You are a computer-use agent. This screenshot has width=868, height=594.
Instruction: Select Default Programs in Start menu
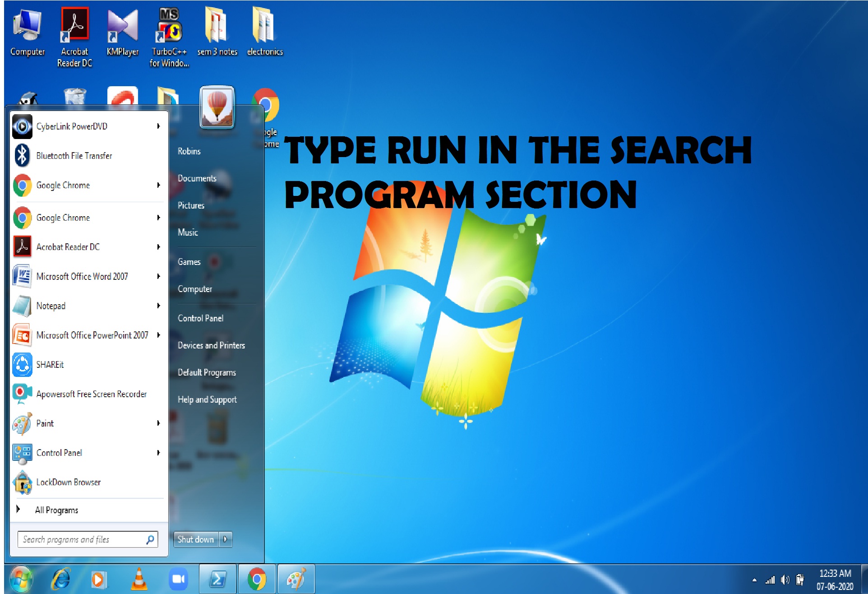click(x=207, y=373)
